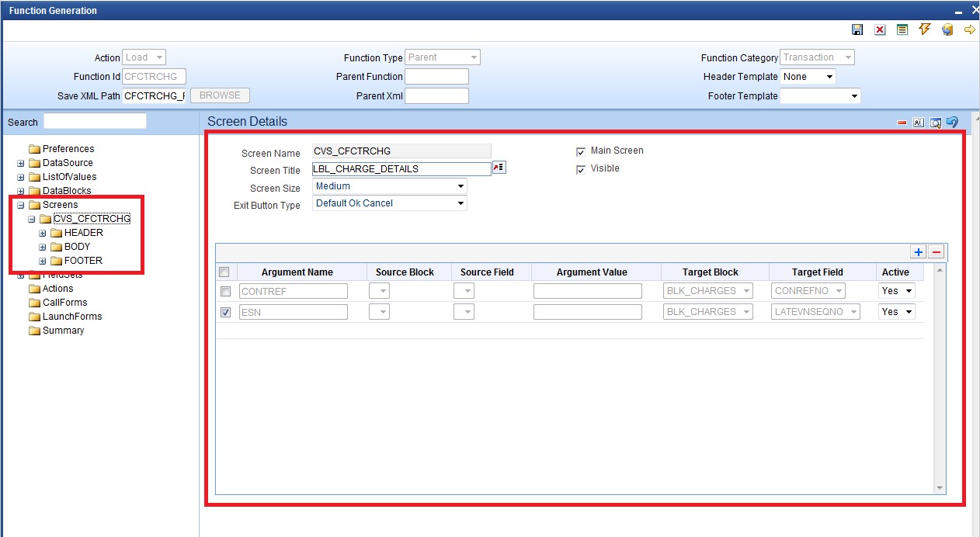Select the Preferences folder icon
The width and height of the screenshot is (980, 537).
pos(34,149)
